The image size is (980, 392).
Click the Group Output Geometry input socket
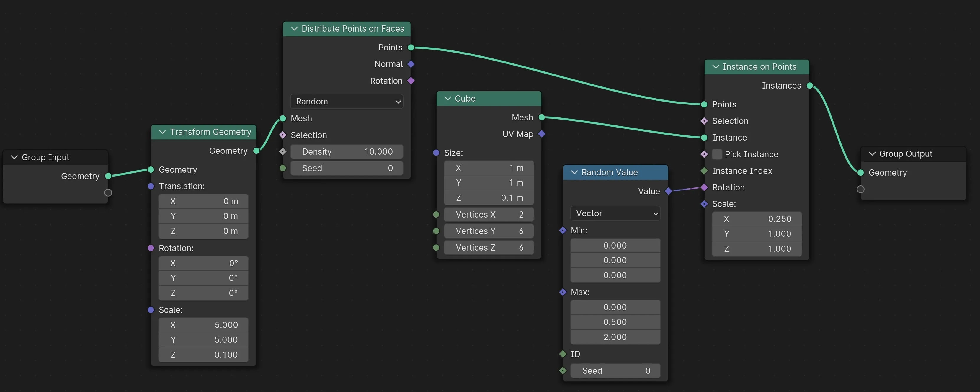click(860, 172)
